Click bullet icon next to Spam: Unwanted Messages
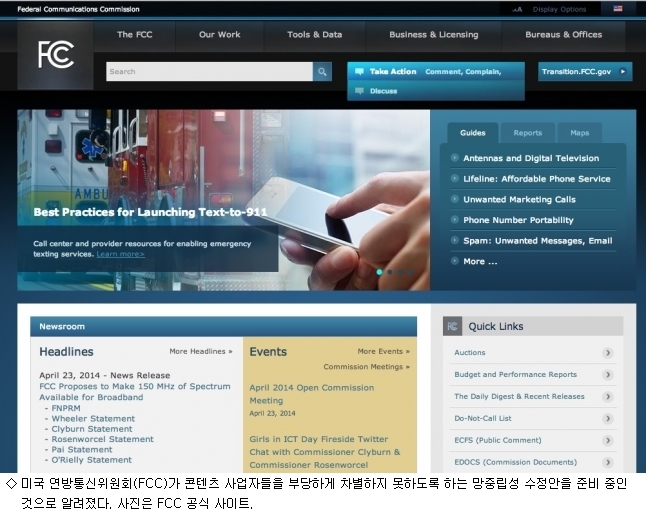Viewport: 646px width, 513px height. click(x=455, y=240)
